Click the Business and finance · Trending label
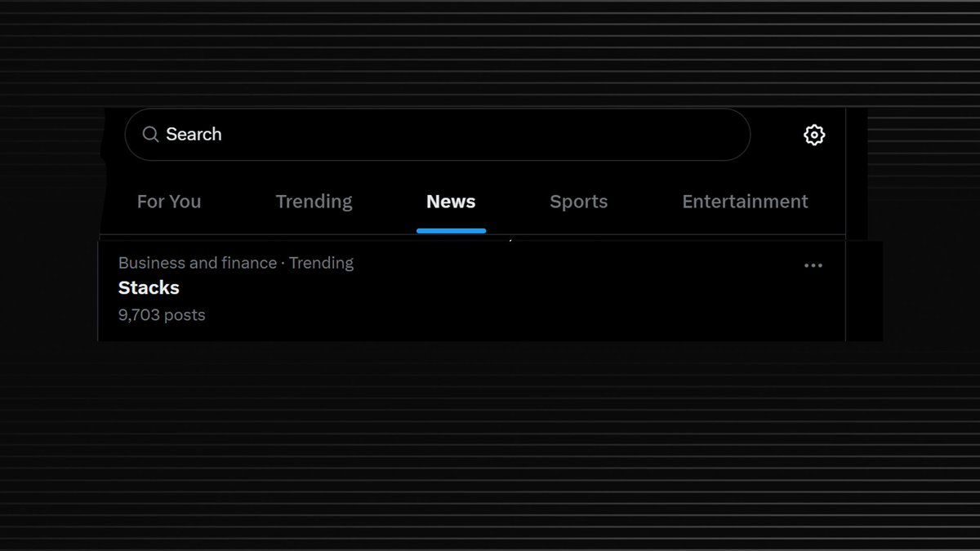 click(x=236, y=263)
